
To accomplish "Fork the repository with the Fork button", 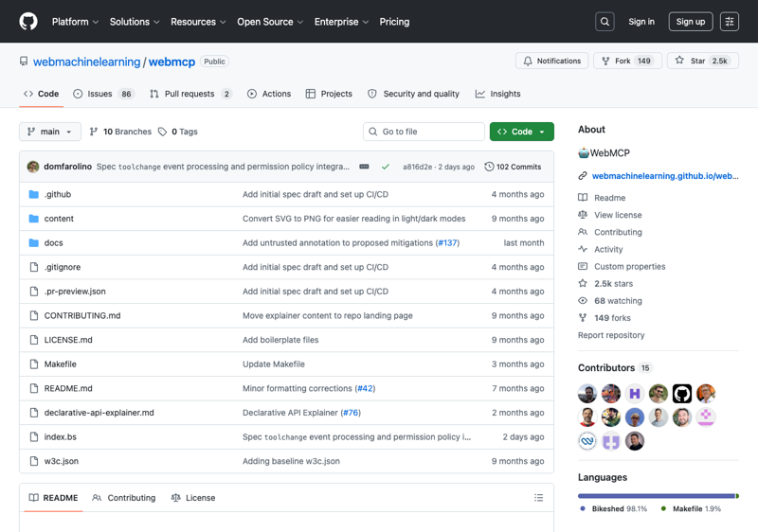I will [x=627, y=61].
